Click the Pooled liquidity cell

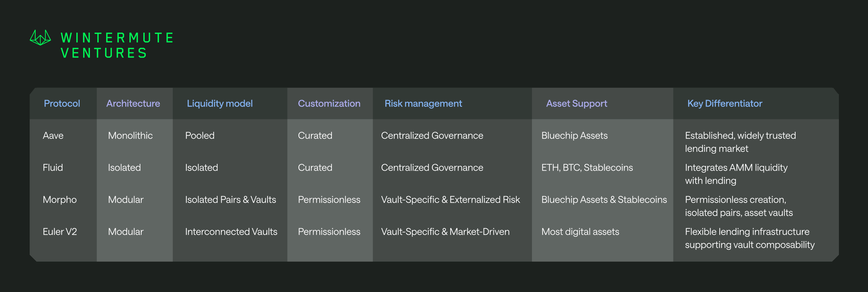pos(200,135)
